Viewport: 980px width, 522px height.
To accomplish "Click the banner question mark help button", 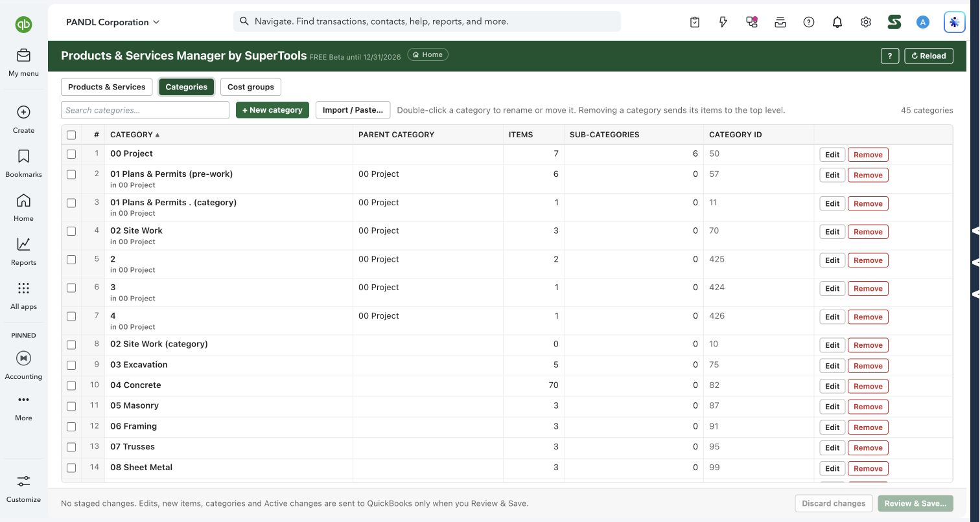I will point(890,56).
